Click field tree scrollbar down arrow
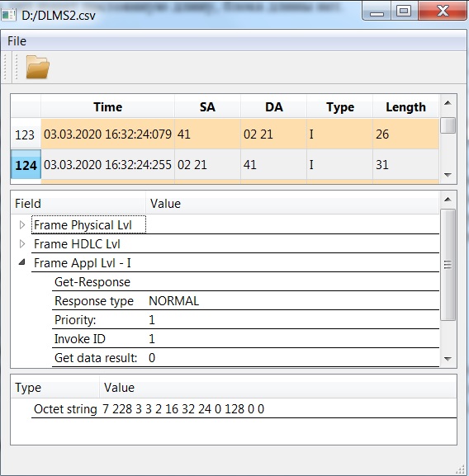 [x=448, y=359]
